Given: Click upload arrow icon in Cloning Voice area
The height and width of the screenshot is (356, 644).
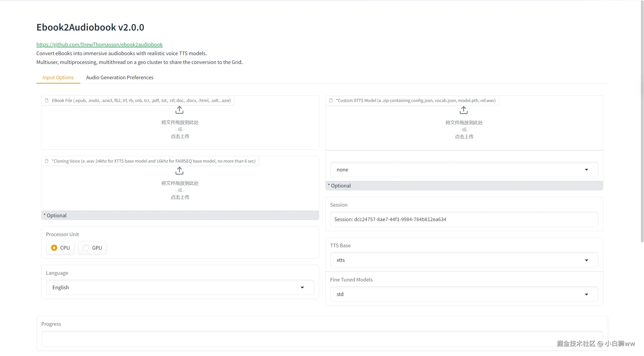Looking at the screenshot, I should pos(179,171).
